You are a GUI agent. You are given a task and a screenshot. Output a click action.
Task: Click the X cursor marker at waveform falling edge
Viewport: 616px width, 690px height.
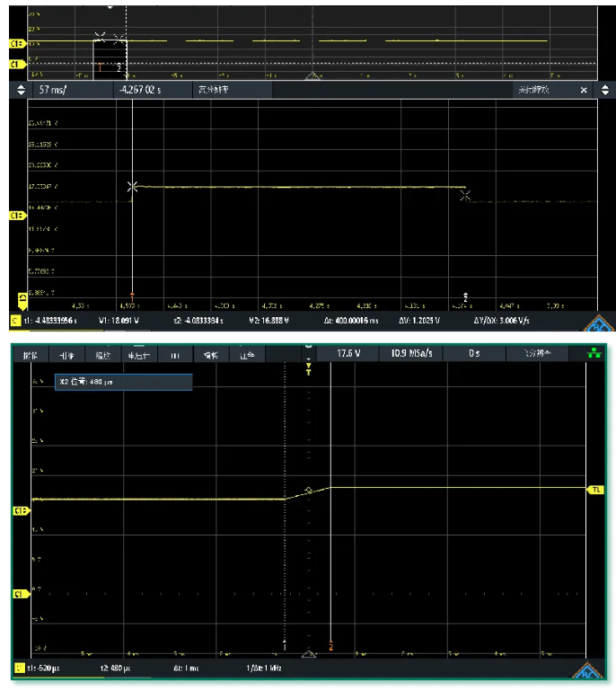click(x=465, y=195)
